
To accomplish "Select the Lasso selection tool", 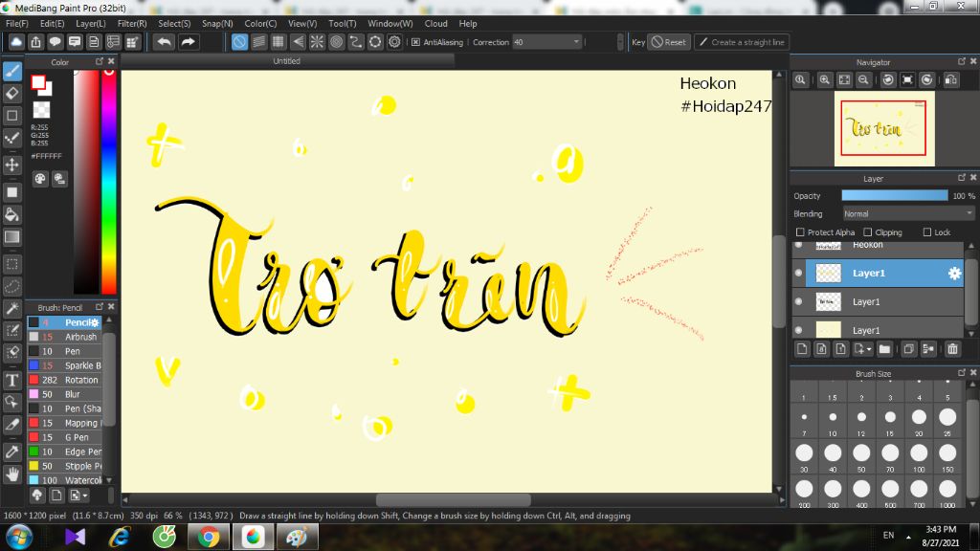I will pos(11,287).
